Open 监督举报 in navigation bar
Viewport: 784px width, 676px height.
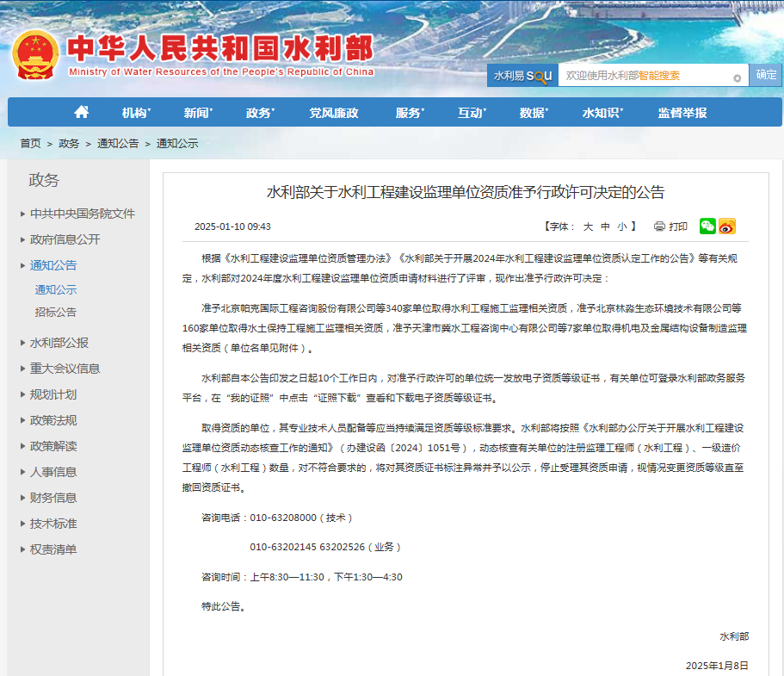(x=682, y=113)
